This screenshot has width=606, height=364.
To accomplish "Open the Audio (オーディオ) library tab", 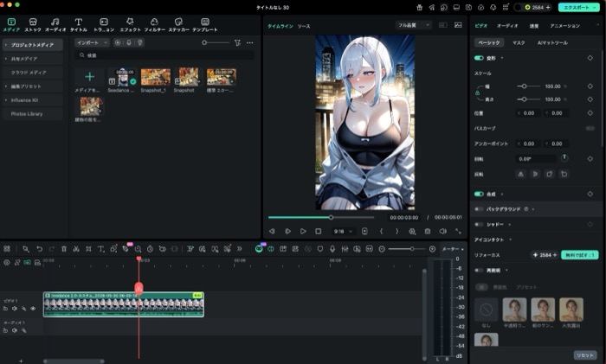I will (55, 25).
